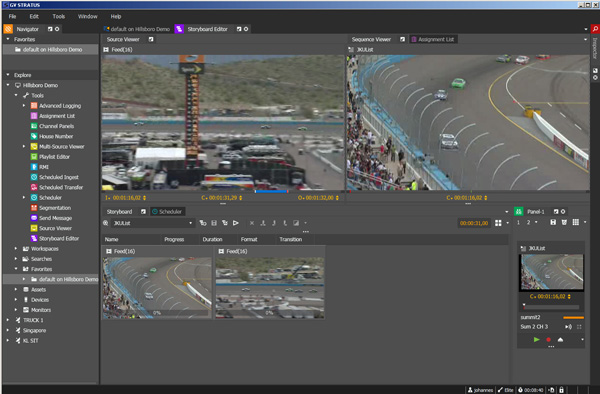Select Panel-1 page 2
The height and width of the screenshot is (394, 600).
tap(528, 222)
